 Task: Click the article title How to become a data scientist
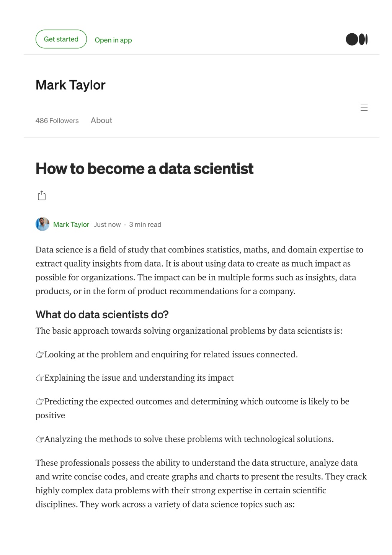145,169
